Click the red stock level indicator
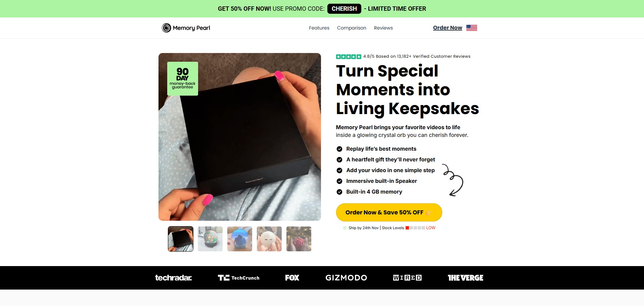This screenshot has height=306, width=644. click(407, 228)
